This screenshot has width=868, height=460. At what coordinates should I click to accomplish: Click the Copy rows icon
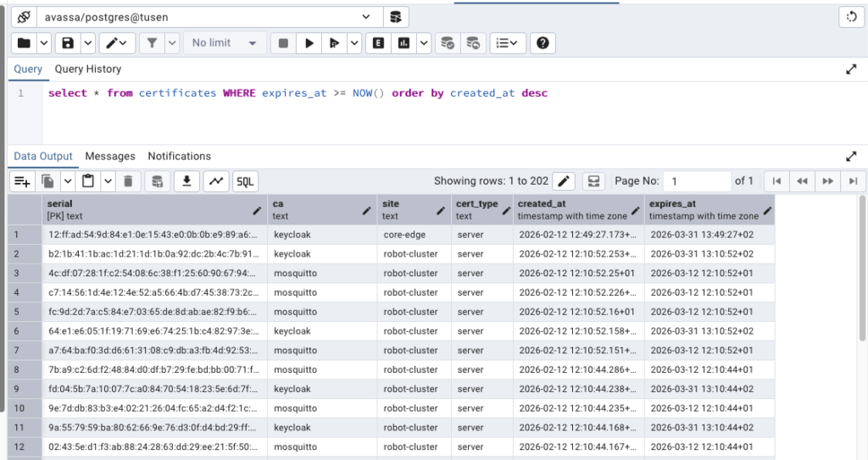click(48, 181)
